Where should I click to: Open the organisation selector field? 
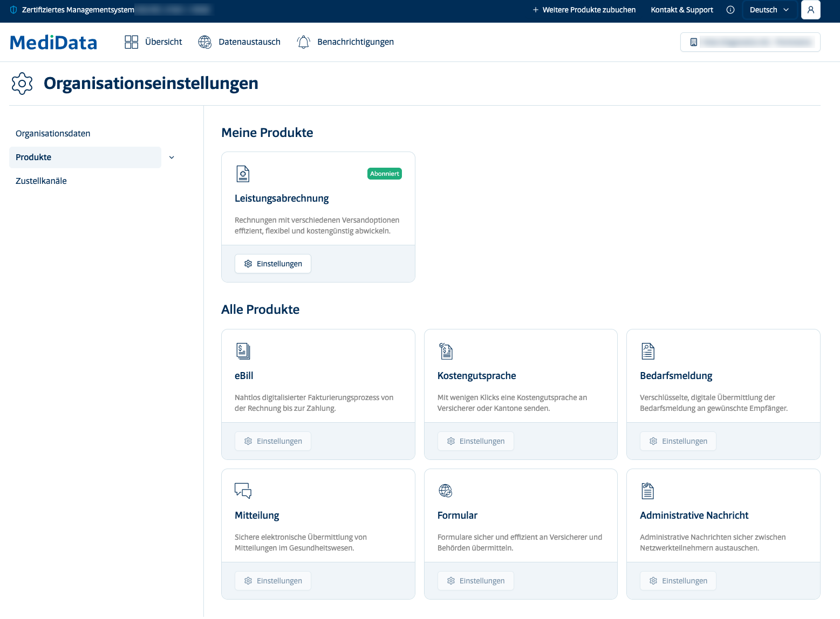click(x=750, y=42)
